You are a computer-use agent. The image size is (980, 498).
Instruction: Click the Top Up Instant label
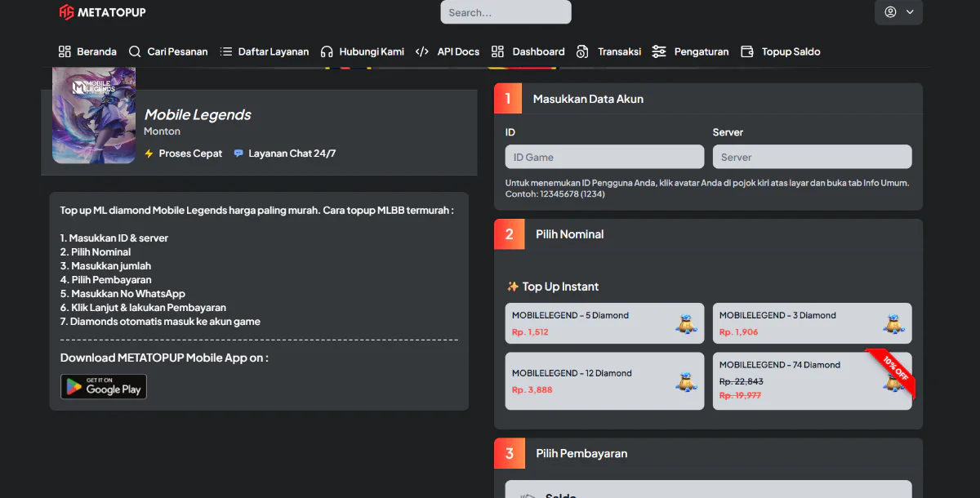560,287
